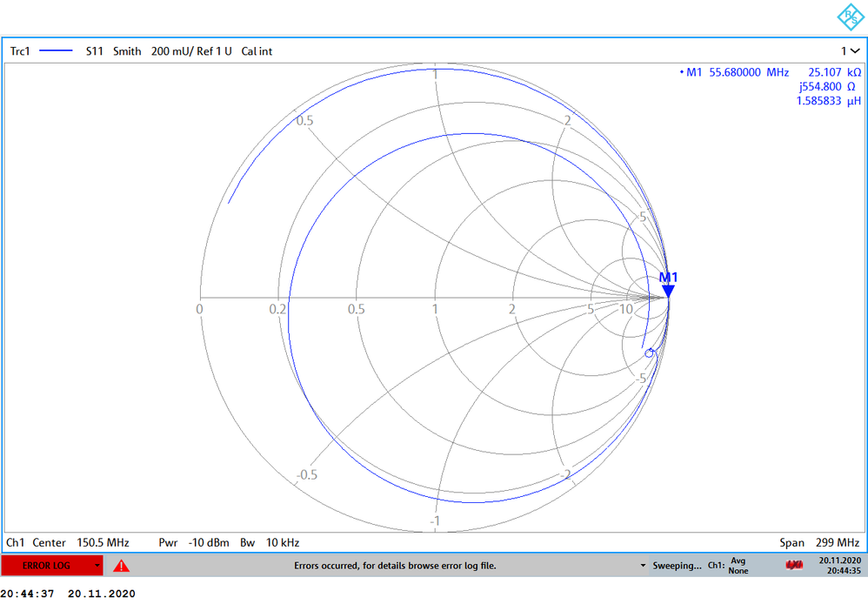The height and width of the screenshot is (611, 868).
Task: Click the blue Trc1 trace color line
Action: (56, 51)
